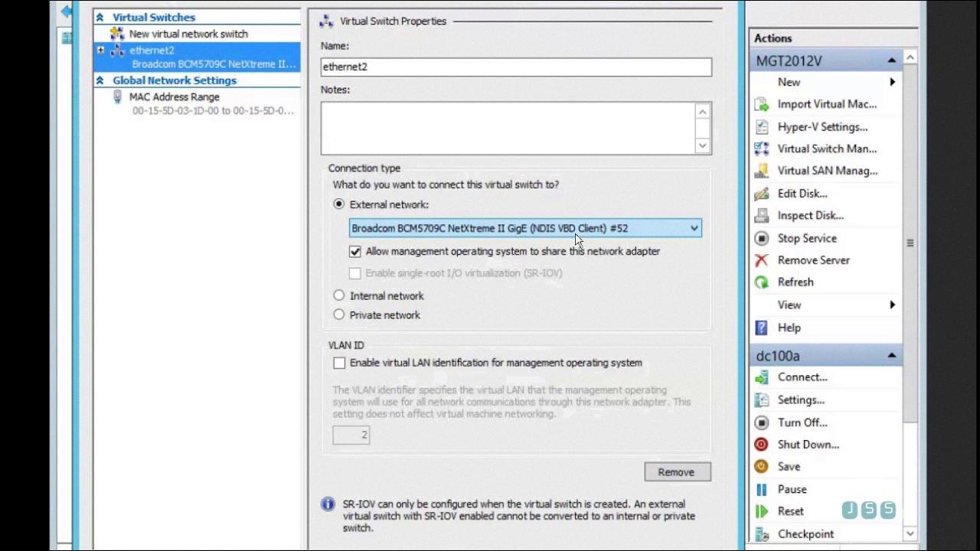Click the Name field containing ethernet2
The image size is (980, 551).
(x=516, y=67)
